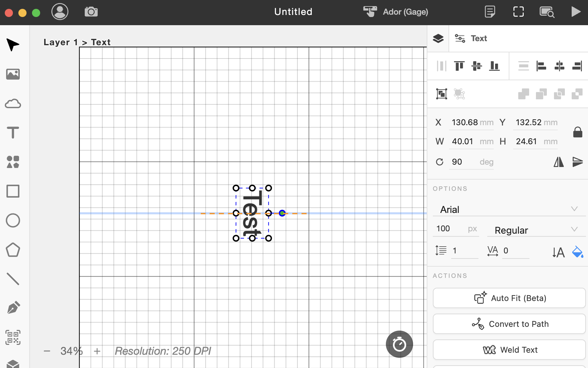588x368 pixels.
Task: Align objects to right edge
Action: [x=577, y=66]
